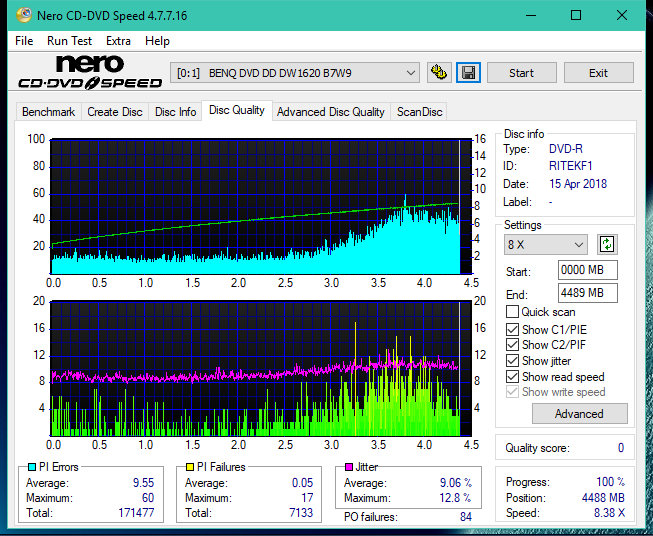The height and width of the screenshot is (536, 653).
Task: Click PI Failures total 7133
Action: [x=301, y=513]
